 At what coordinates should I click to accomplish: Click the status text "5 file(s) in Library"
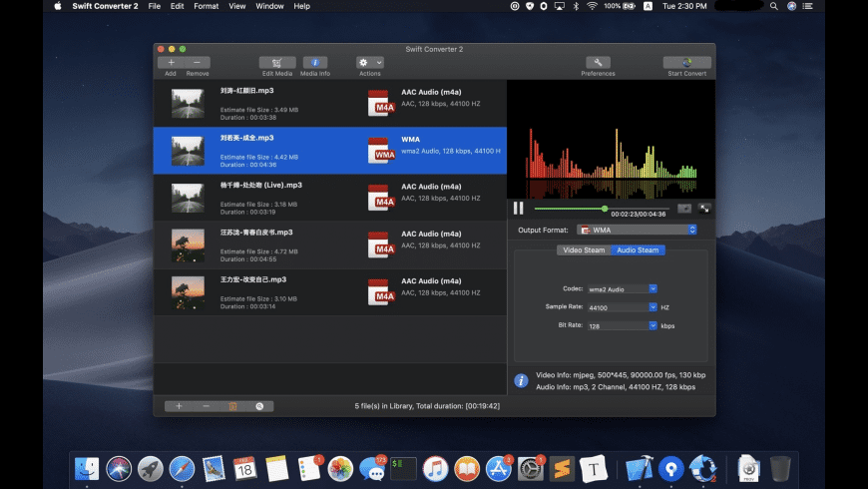pos(384,406)
